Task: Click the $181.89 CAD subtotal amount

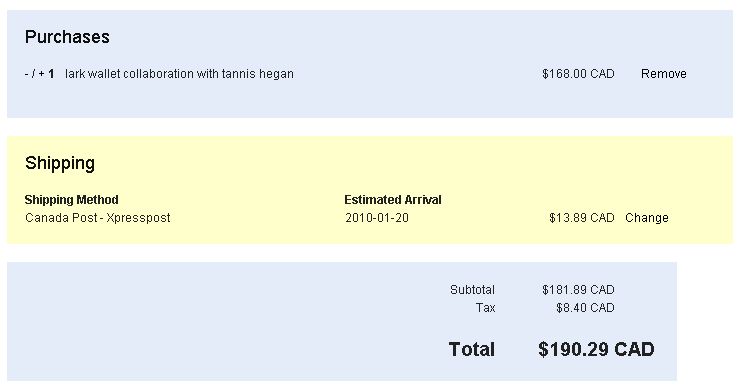Action: pos(578,289)
